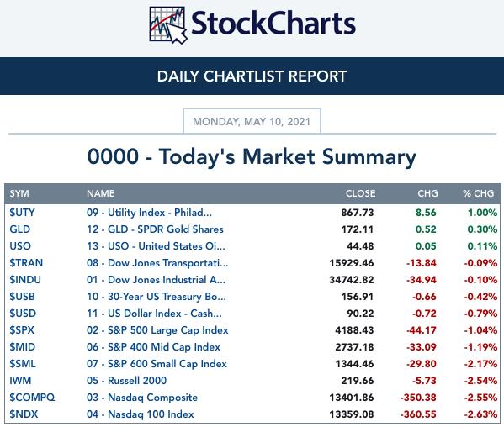The height and width of the screenshot is (427, 504).
Task: Open Utility Index - Philad... name link
Action: 149,213
